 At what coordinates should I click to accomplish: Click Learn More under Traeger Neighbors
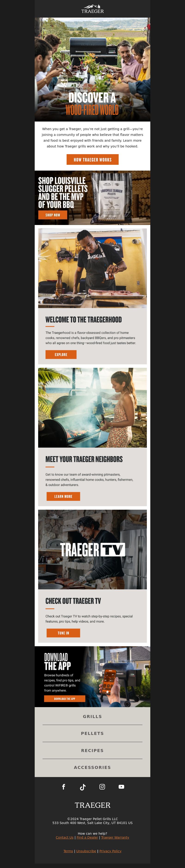[63, 496]
